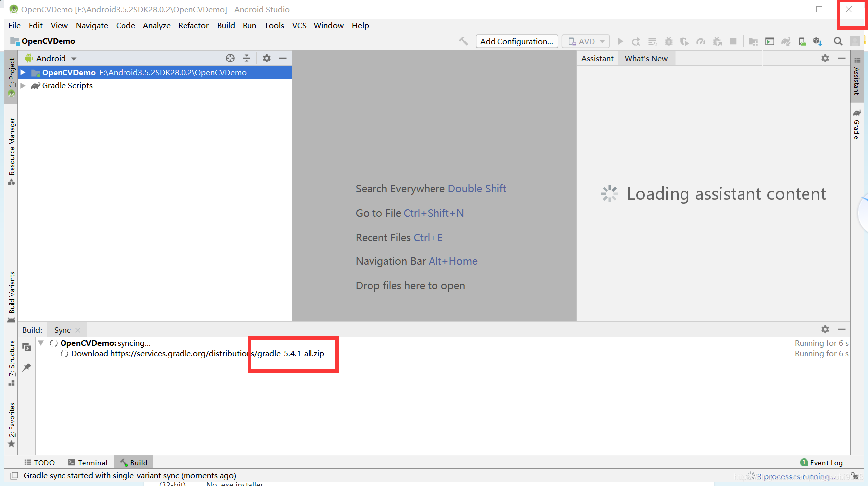The width and height of the screenshot is (868, 486).
Task: Click Restore Layout icon in Build panel
Action: (27, 347)
